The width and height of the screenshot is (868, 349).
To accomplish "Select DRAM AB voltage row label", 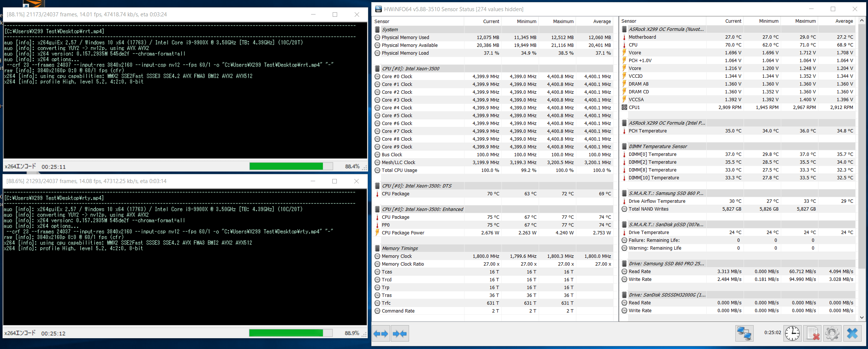I will tap(639, 84).
